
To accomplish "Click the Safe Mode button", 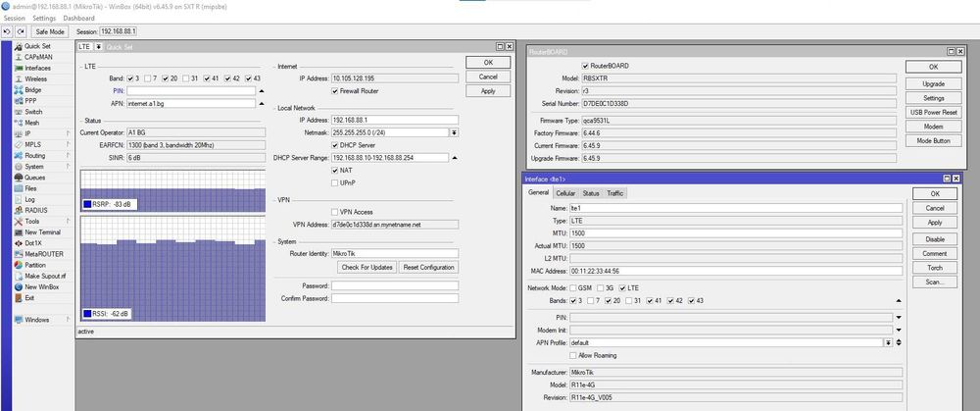I will coord(49,31).
